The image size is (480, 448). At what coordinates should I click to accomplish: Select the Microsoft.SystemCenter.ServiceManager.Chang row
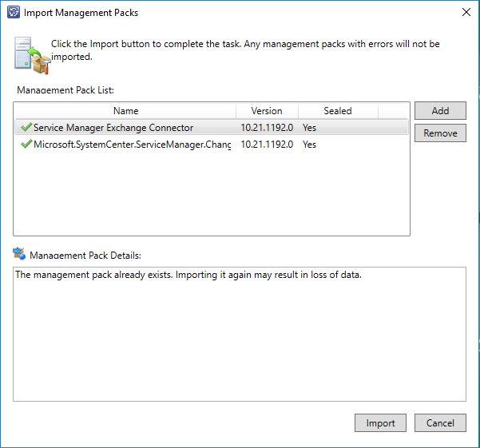[212, 144]
